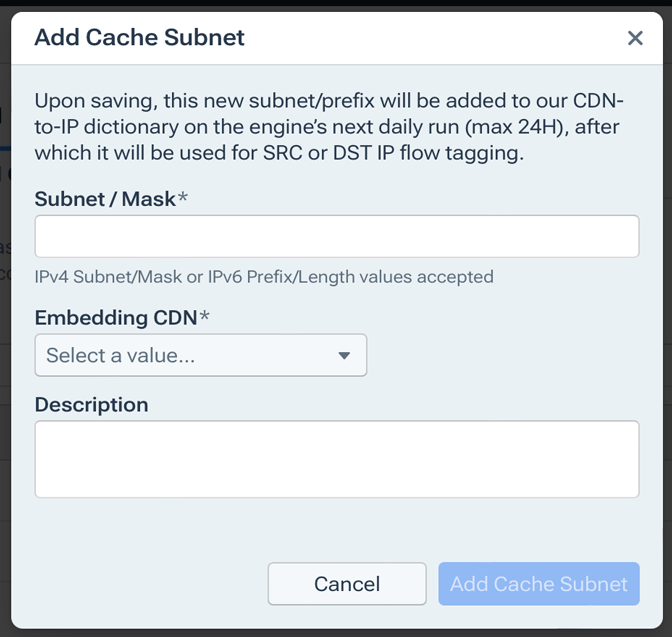Image resolution: width=672 pixels, height=637 pixels.
Task: Focus the Description text area
Action: pos(336,459)
